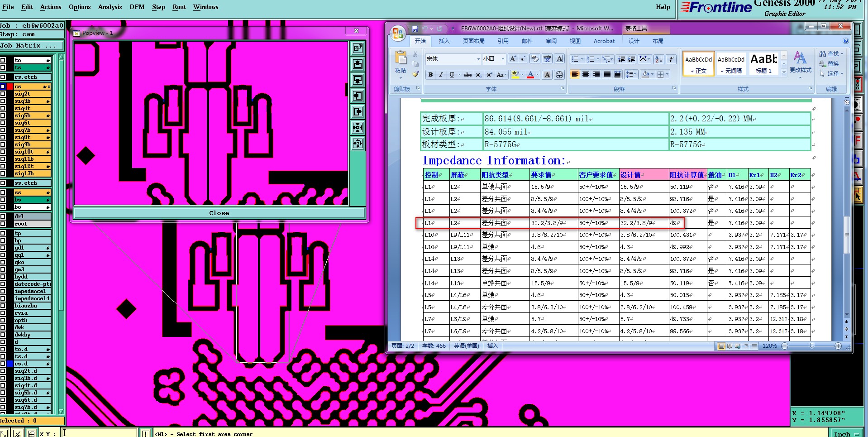Click the 替换 (Replace) button

click(x=829, y=64)
